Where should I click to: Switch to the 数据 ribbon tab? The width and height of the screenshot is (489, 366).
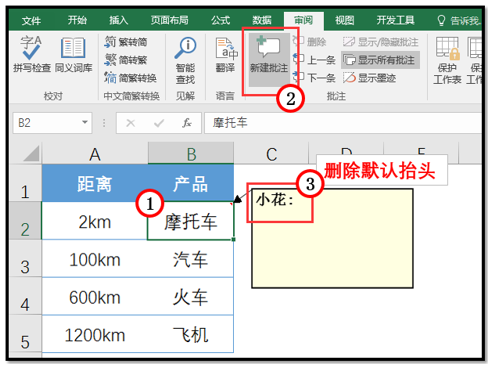(262, 21)
